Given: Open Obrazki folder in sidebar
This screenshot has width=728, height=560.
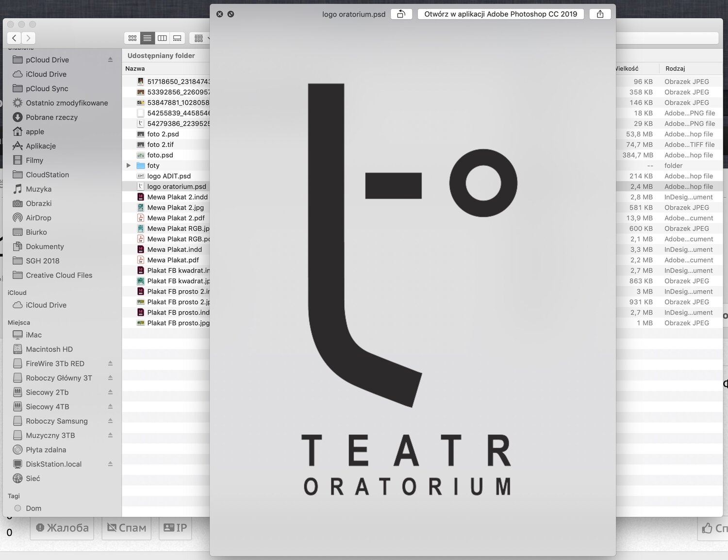Looking at the screenshot, I should [x=38, y=203].
